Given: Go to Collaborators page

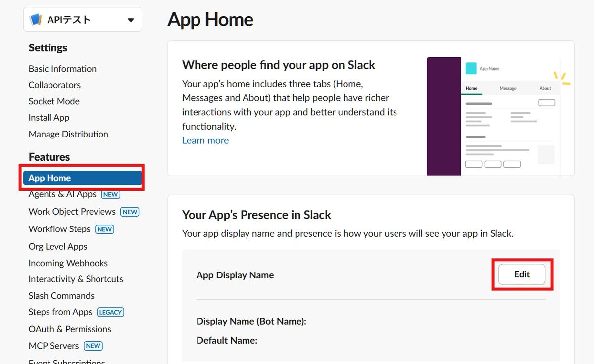Looking at the screenshot, I should (x=54, y=85).
